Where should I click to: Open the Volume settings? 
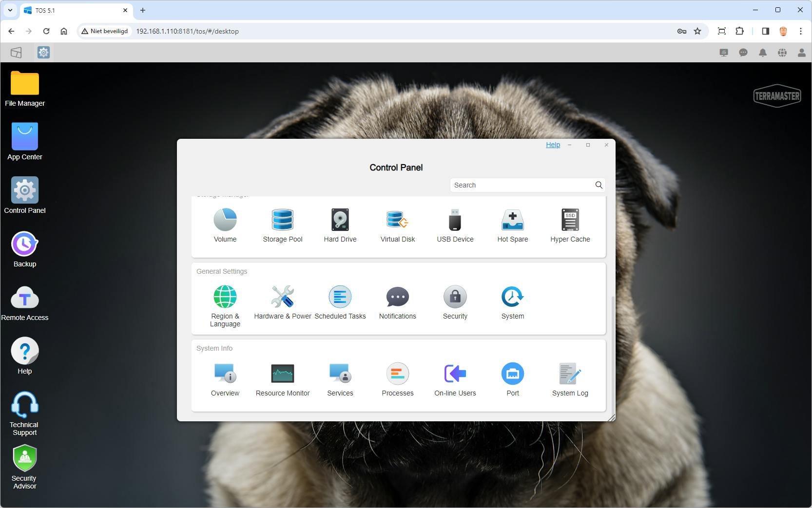225,226
